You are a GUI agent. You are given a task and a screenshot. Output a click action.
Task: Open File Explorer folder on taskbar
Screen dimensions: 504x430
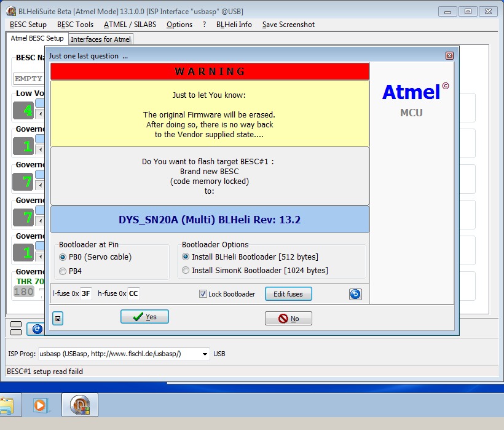(7, 405)
